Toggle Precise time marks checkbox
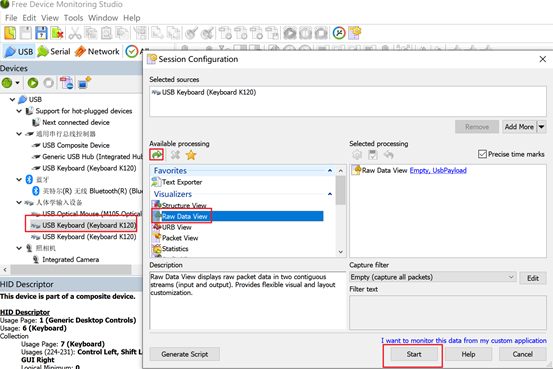553x369 pixels. (x=482, y=154)
